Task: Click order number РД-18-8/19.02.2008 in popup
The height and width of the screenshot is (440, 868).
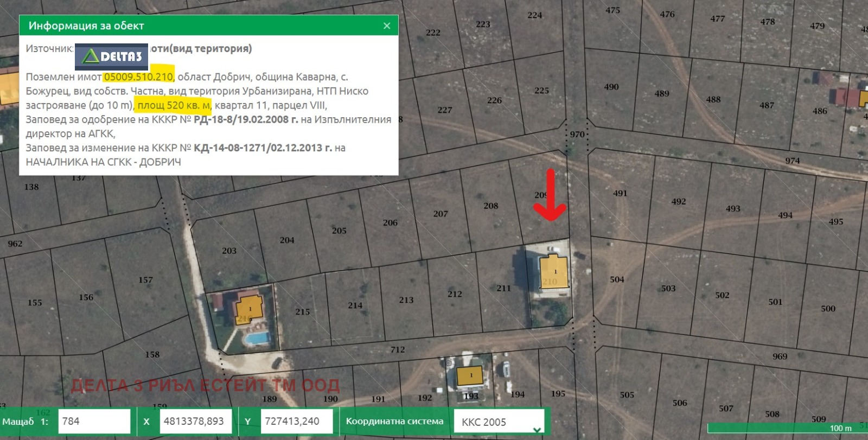Action: pos(246,119)
